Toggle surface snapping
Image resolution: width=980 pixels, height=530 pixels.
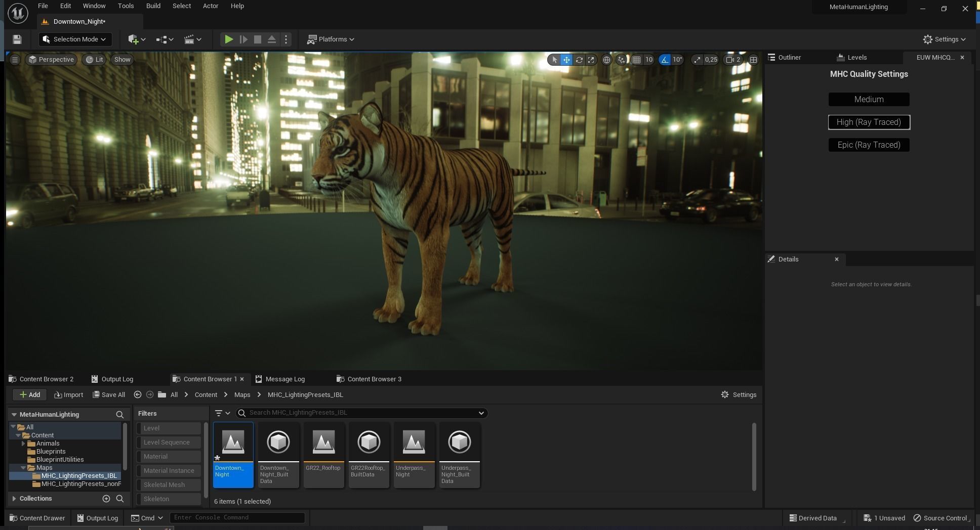point(622,60)
